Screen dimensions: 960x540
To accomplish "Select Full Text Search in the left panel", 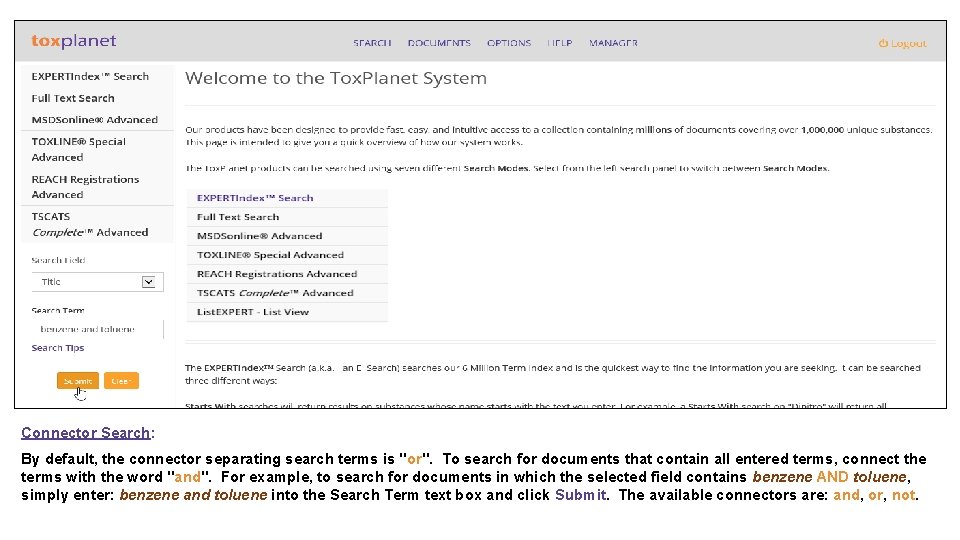I will click(73, 98).
